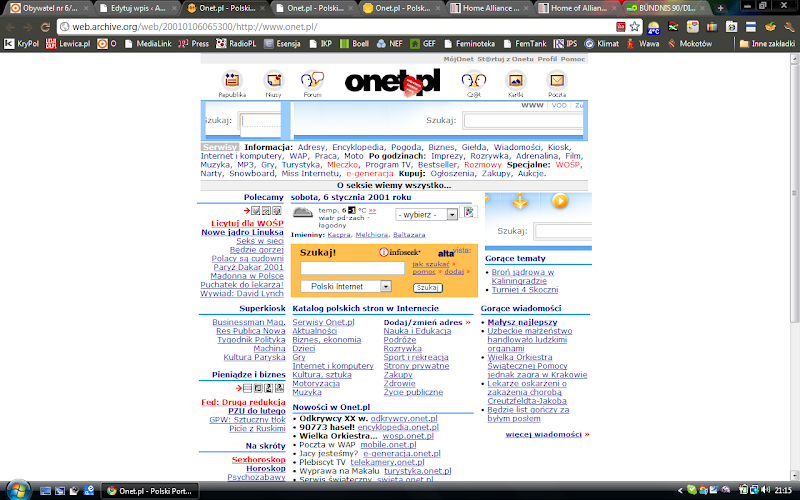This screenshot has width=800, height=500.
Task: Open the Pomoc top link
Action: click(x=572, y=59)
